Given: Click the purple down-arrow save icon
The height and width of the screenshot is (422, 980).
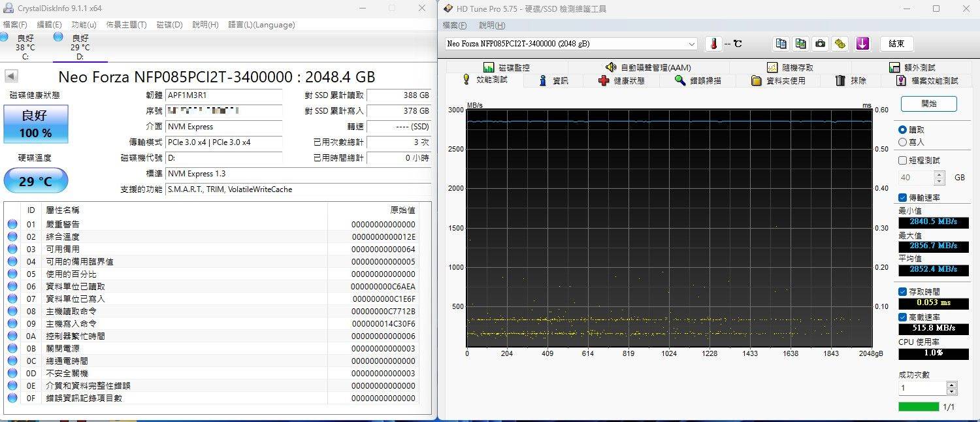Looking at the screenshot, I should click(x=862, y=43).
